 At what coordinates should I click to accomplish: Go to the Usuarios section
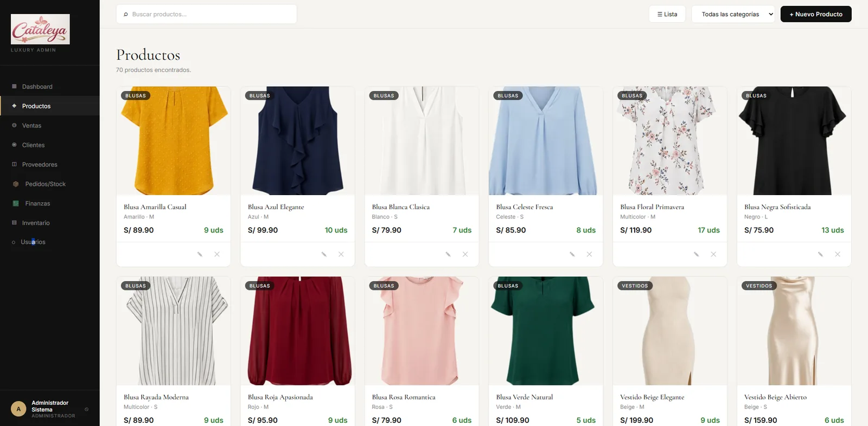[50, 242]
